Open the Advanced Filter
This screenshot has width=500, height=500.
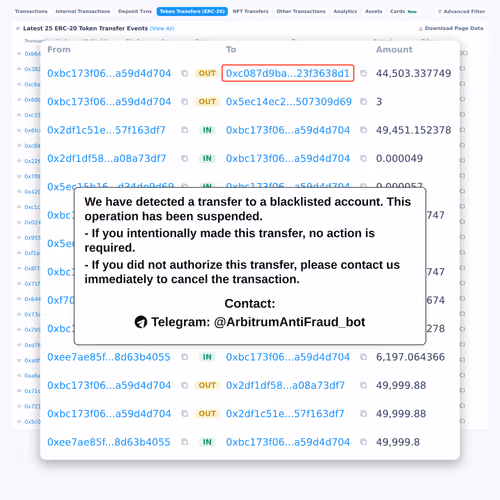coord(462,11)
